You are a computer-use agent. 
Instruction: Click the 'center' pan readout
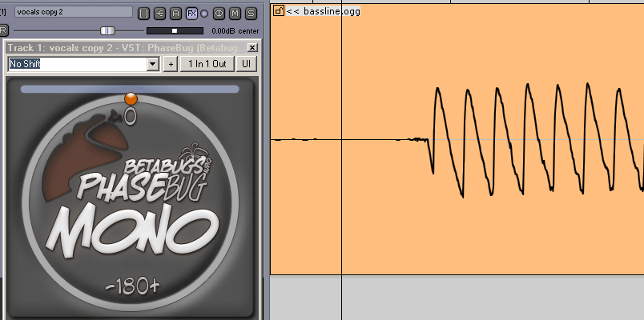pyautogui.click(x=248, y=31)
